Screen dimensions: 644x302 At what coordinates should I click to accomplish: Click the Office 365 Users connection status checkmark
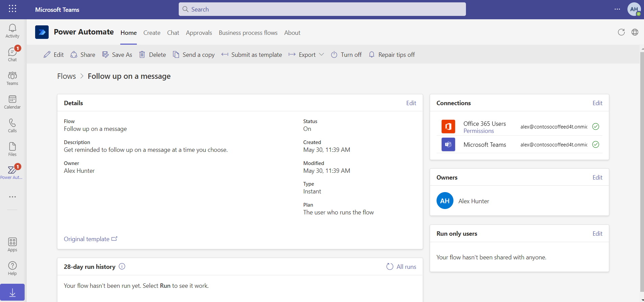click(596, 126)
